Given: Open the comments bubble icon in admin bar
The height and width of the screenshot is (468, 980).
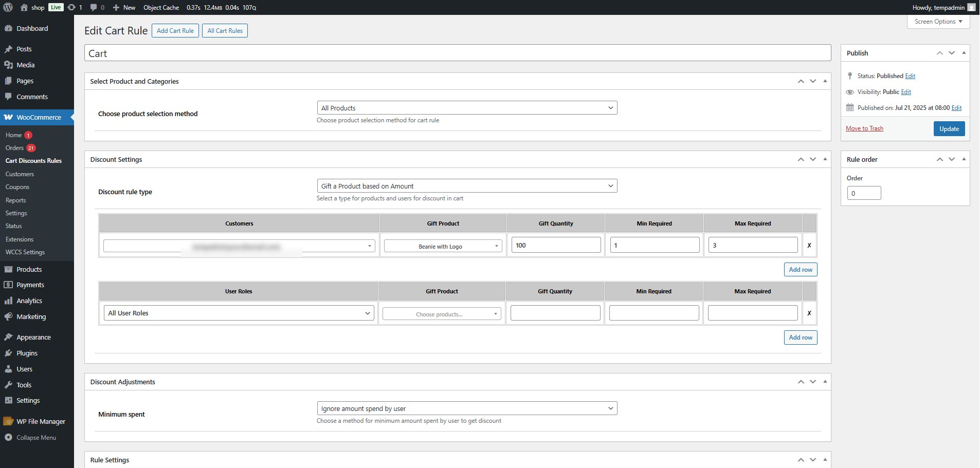Looking at the screenshot, I should point(94,7).
